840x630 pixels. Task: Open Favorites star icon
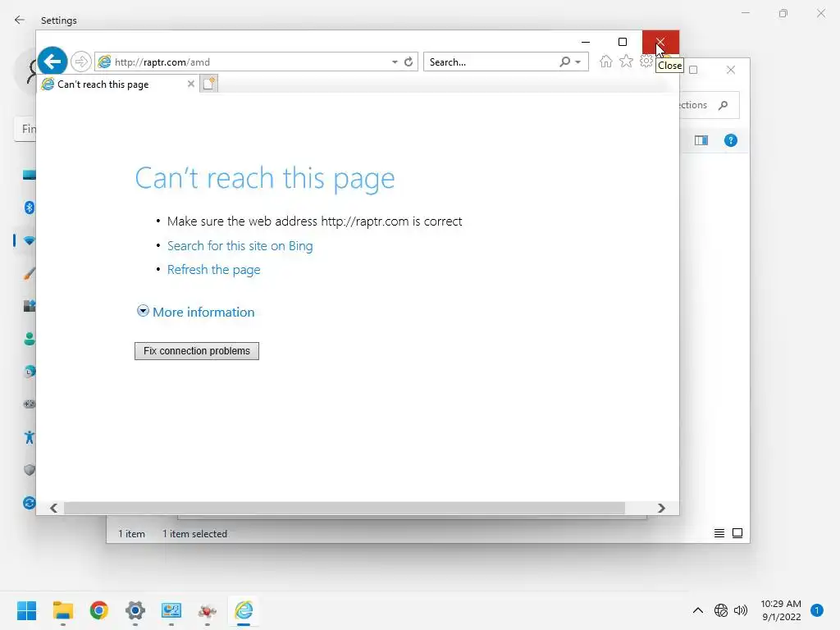(x=626, y=62)
